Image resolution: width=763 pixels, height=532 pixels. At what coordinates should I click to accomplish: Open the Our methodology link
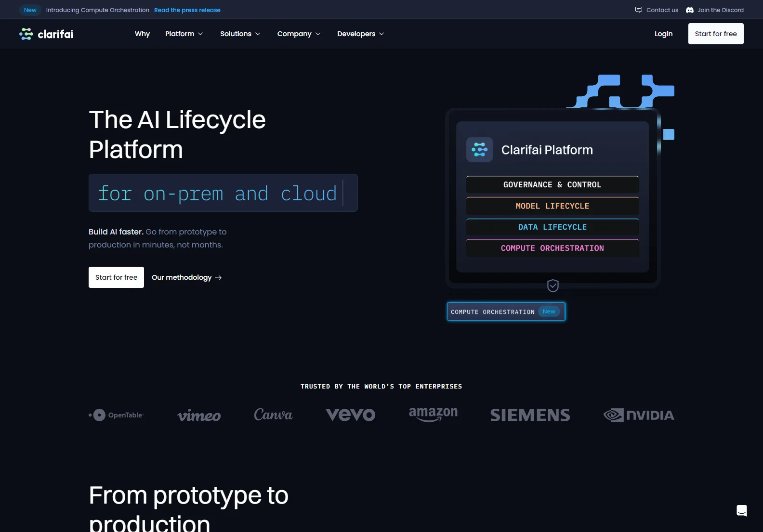click(187, 277)
